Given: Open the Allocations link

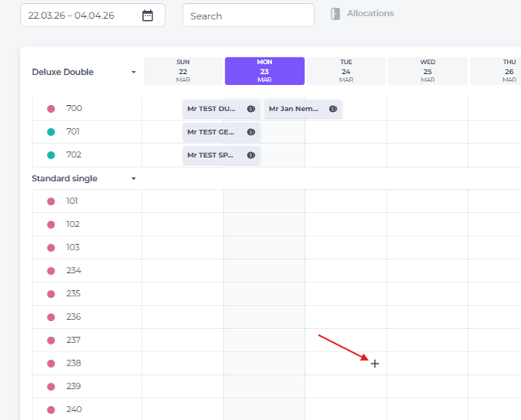Looking at the screenshot, I should (370, 14).
